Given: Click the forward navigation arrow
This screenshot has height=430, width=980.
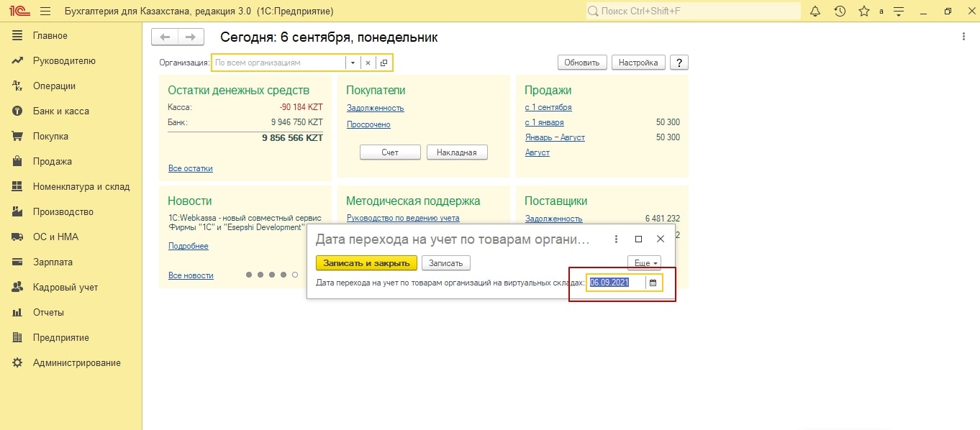Looking at the screenshot, I should (x=191, y=37).
